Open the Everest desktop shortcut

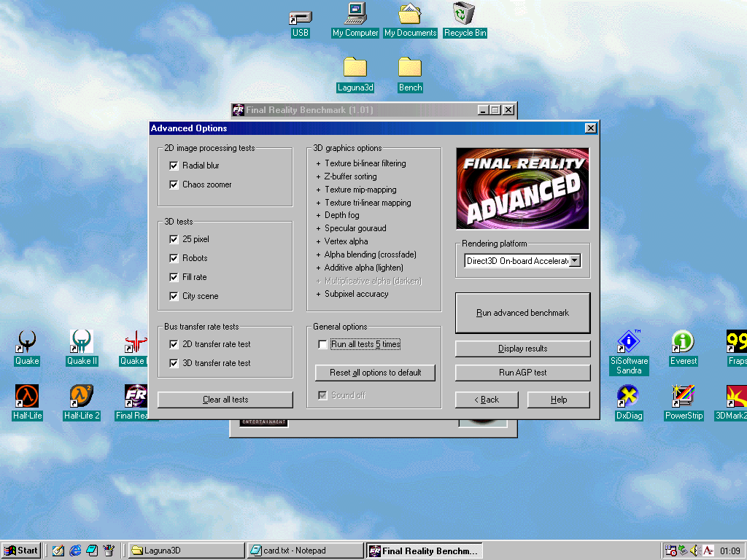click(x=684, y=342)
